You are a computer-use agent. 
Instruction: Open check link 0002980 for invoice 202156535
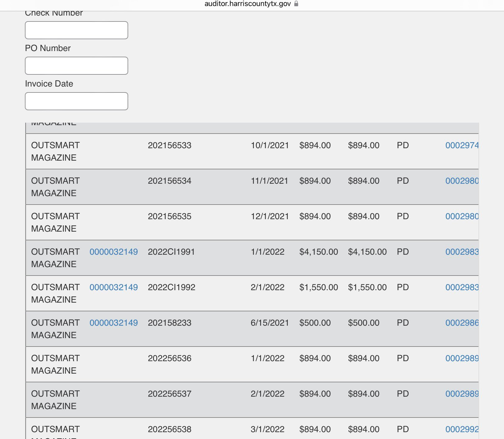click(462, 216)
